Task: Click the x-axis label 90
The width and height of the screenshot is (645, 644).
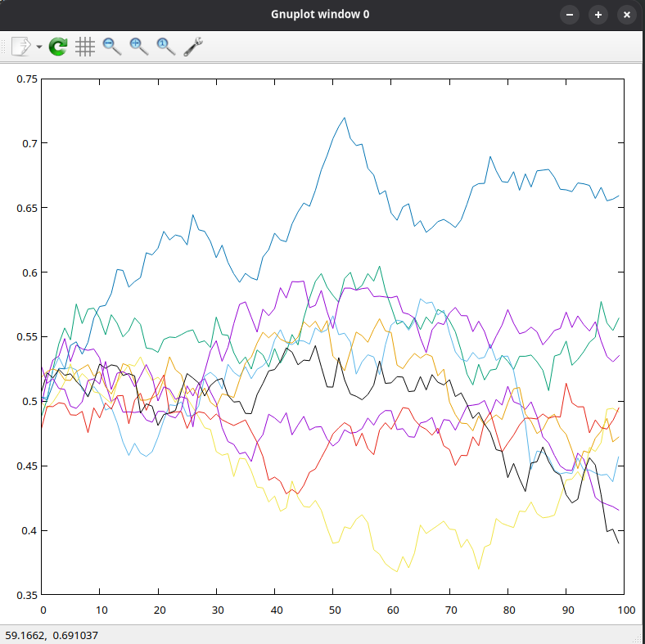Action: point(568,610)
